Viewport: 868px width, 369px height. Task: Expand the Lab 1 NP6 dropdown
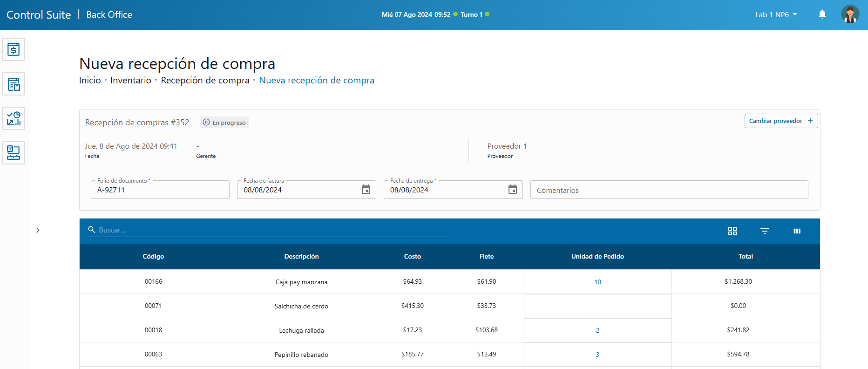coord(776,14)
